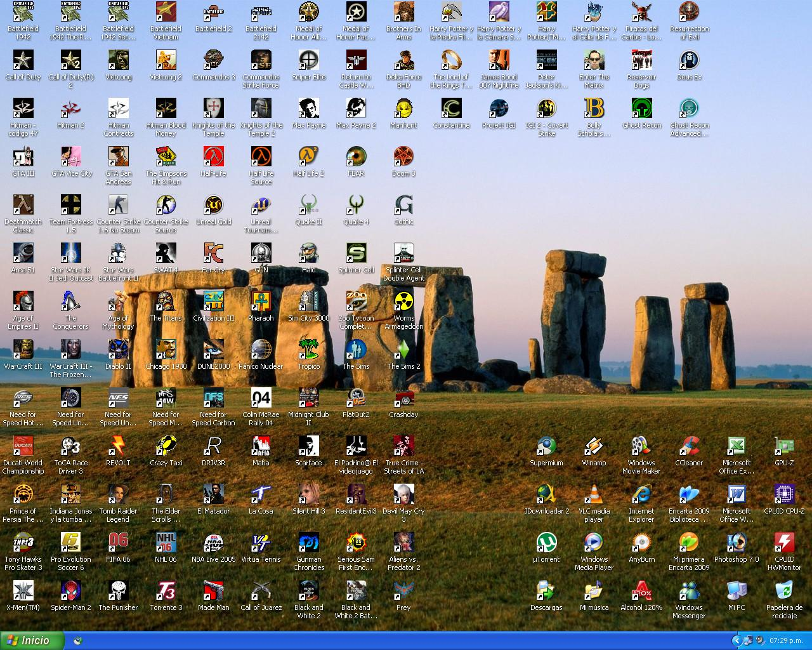Image resolution: width=812 pixels, height=650 pixels.
Task: Select the Silent Hill 3 icon
Action: pos(309,500)
